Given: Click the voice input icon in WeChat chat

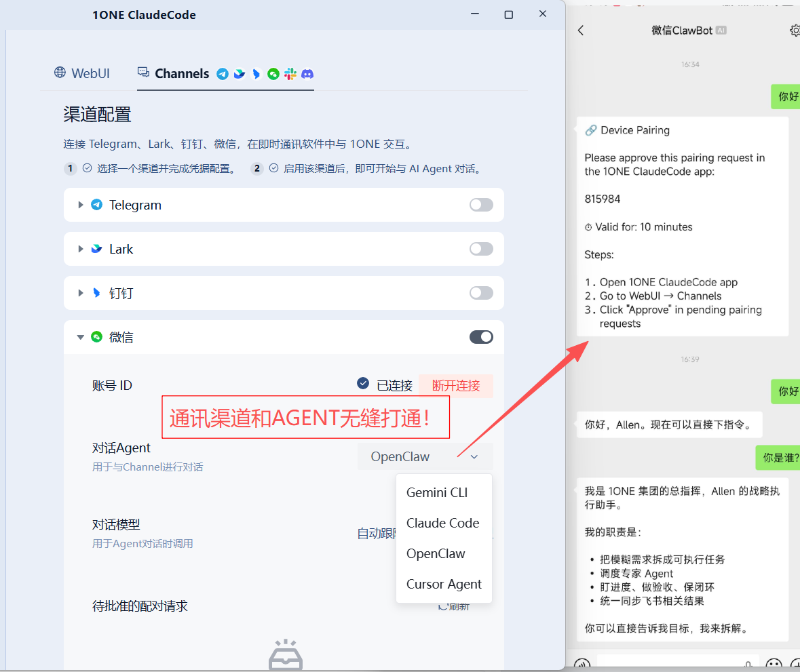Looking at the screenshot, I should (x=582, y=665).
